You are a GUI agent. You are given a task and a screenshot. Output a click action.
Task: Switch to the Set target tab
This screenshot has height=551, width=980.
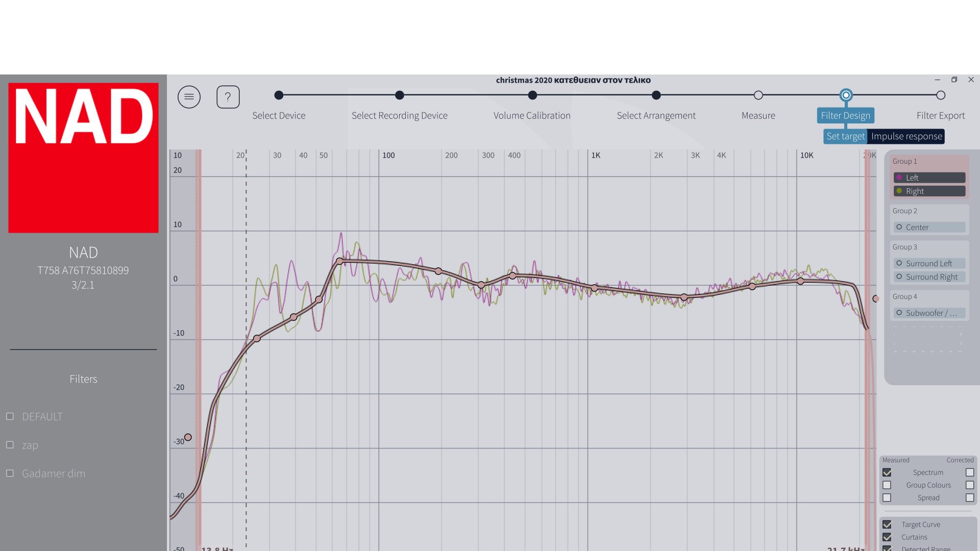click(x=845, y=136)
